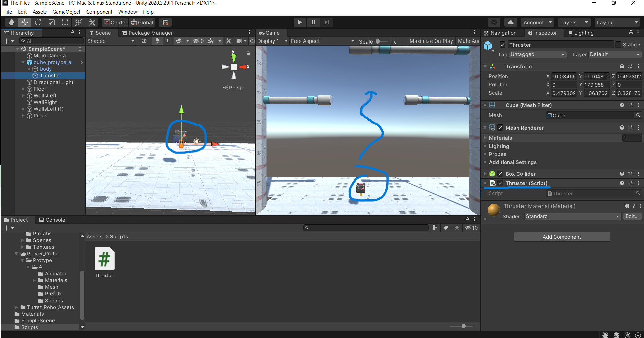Open the Tag dropdown showing Untagged
Viewport: 644px width, 338px height.
click(x=537, y=54)
